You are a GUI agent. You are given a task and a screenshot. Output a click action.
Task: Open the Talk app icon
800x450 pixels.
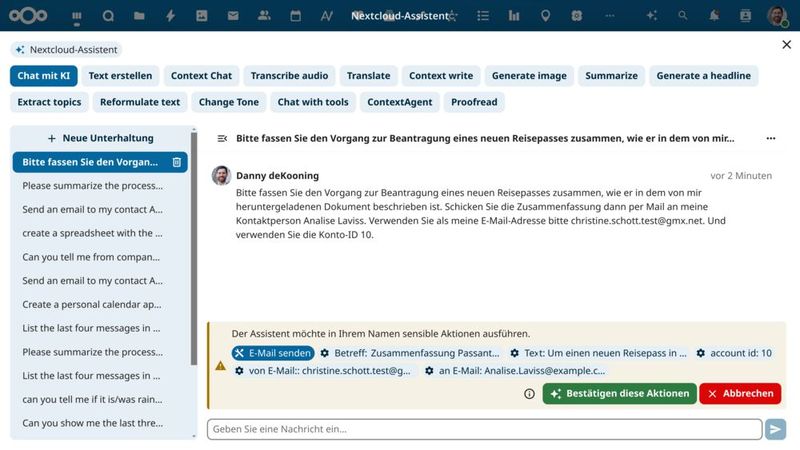click(x=108, y=16)
